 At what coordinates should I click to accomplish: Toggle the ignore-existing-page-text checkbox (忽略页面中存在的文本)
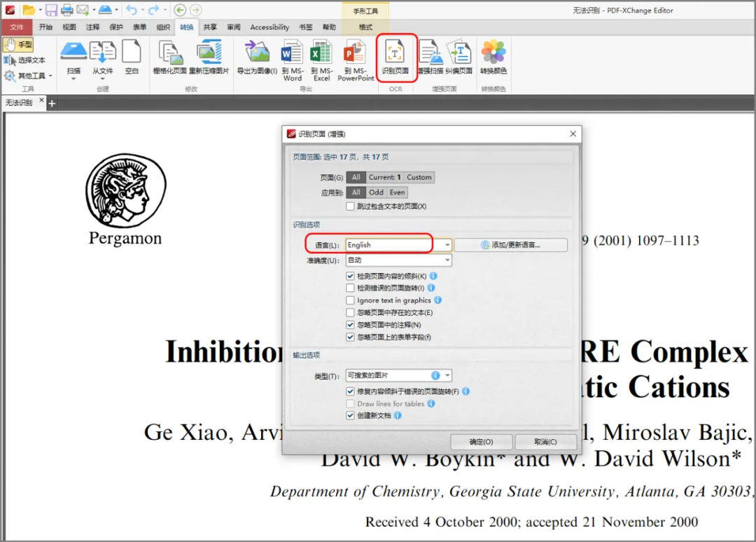[x=350, y=312]
